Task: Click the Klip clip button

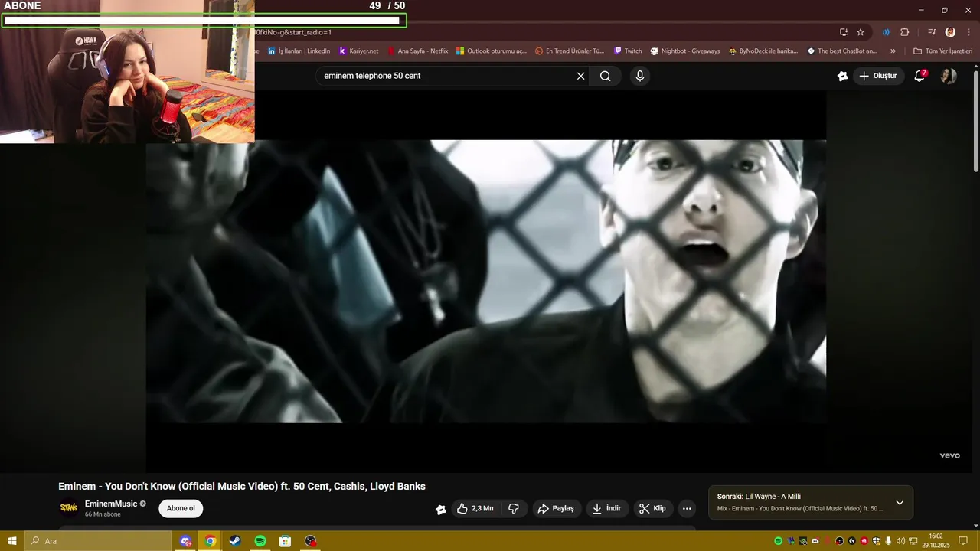Action: (652, 508)
